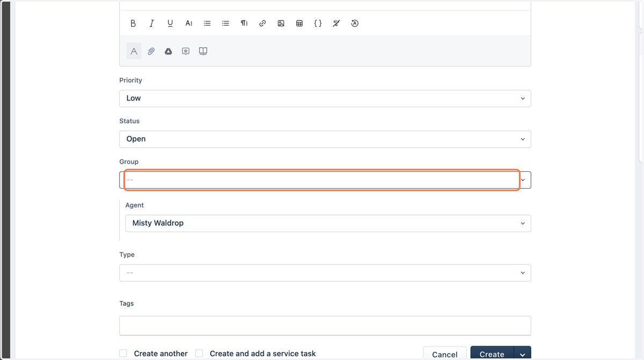This screenshot has height=360, width=644.
Task: Click the Tags field label
Action: tap(127, 304)
